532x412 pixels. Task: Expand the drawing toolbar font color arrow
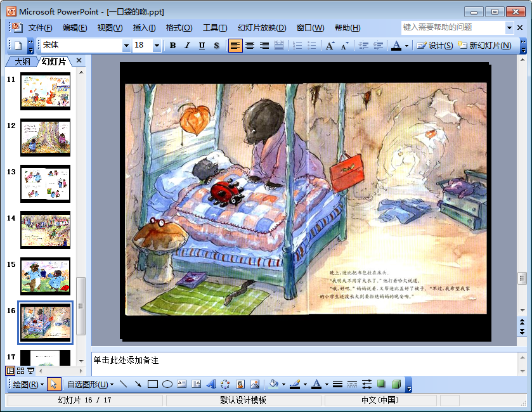tap(327, 384)
